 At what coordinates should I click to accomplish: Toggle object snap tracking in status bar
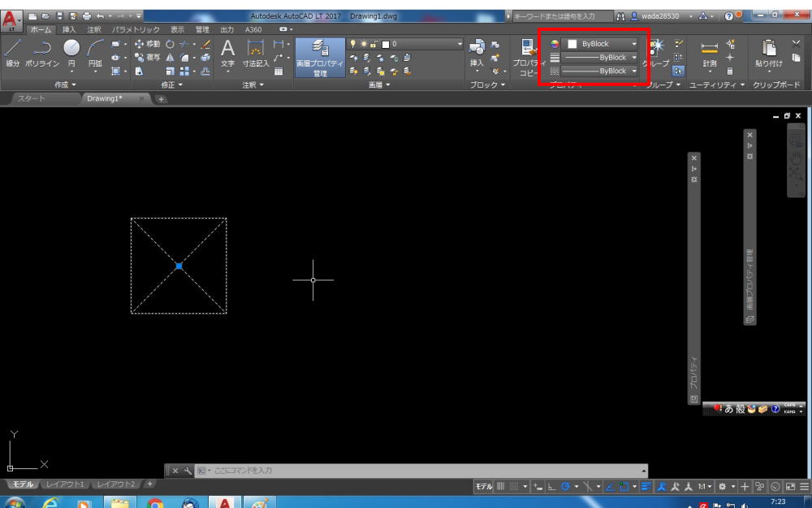point(610,486)
